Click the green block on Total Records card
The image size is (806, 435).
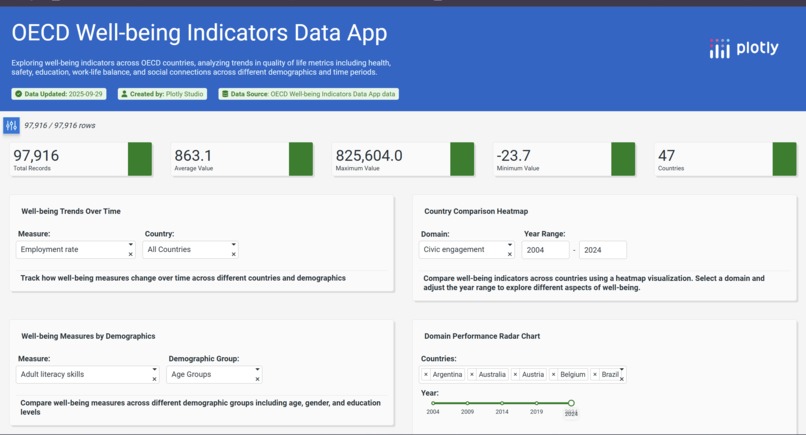tap(140, 159)
